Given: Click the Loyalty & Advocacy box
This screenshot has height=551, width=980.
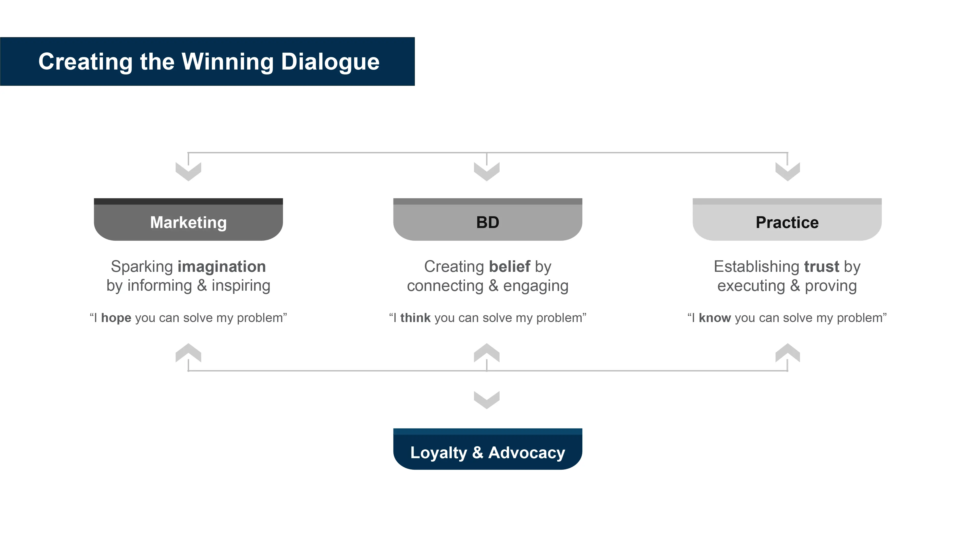Looking at the screenshot, I should (x=488, y=449).
